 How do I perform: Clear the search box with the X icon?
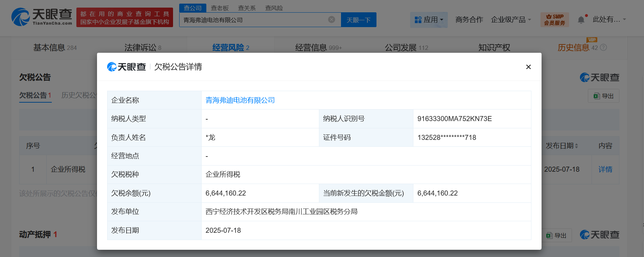click(x=331, y=20)
